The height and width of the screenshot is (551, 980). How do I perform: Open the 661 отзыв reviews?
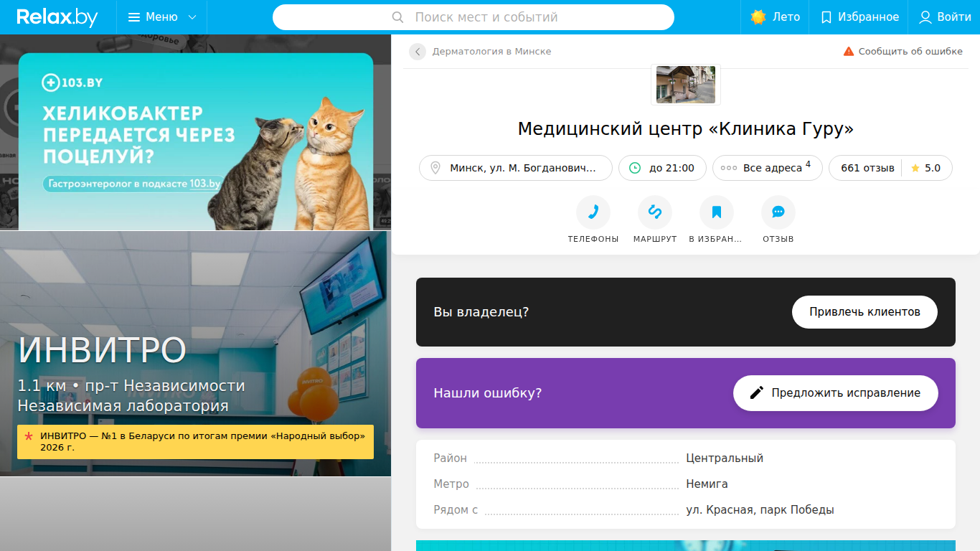tap(867, 168)
